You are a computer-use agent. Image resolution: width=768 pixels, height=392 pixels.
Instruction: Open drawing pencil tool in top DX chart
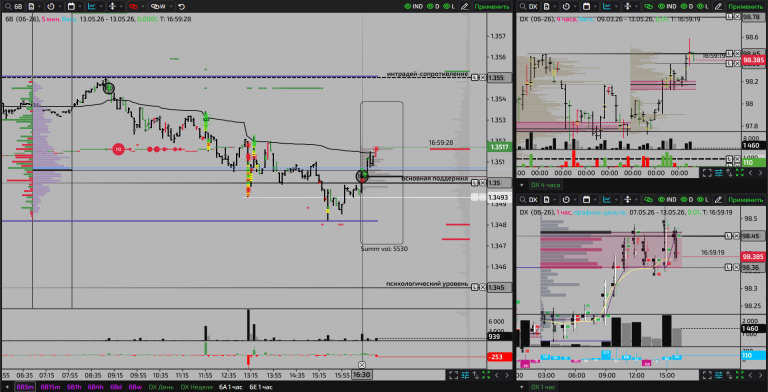point(718,6)
